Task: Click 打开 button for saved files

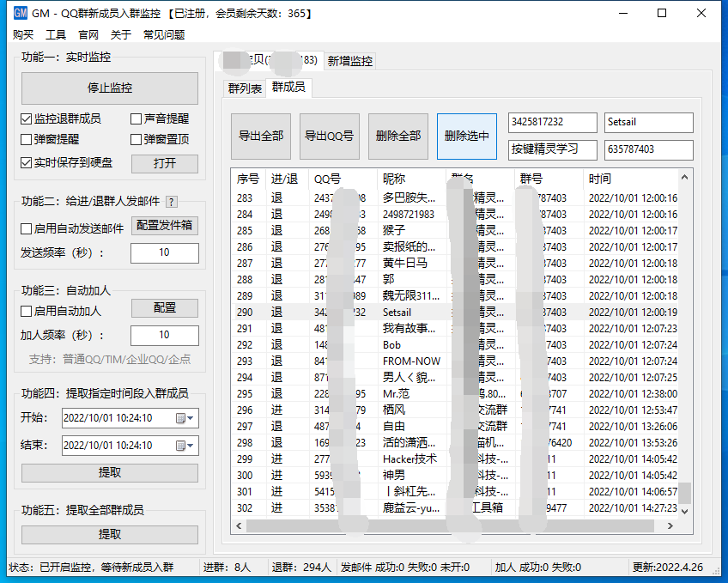Action: [x=164, y=163]
